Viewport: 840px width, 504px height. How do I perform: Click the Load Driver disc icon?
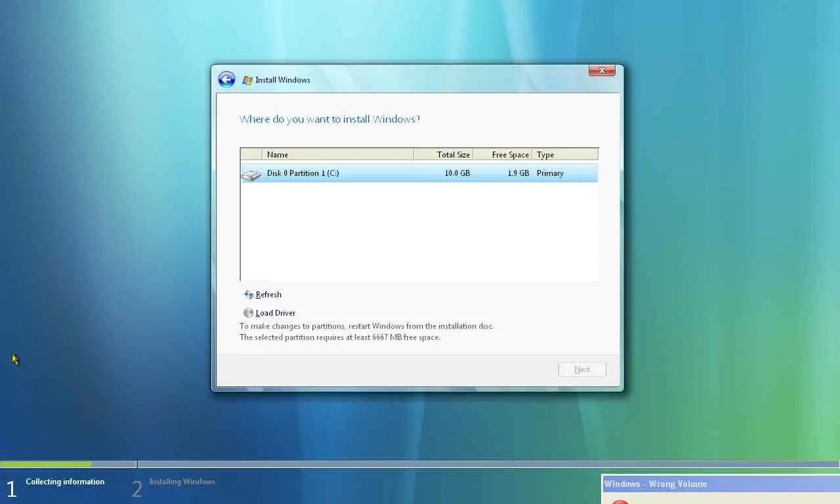point(248,313)
